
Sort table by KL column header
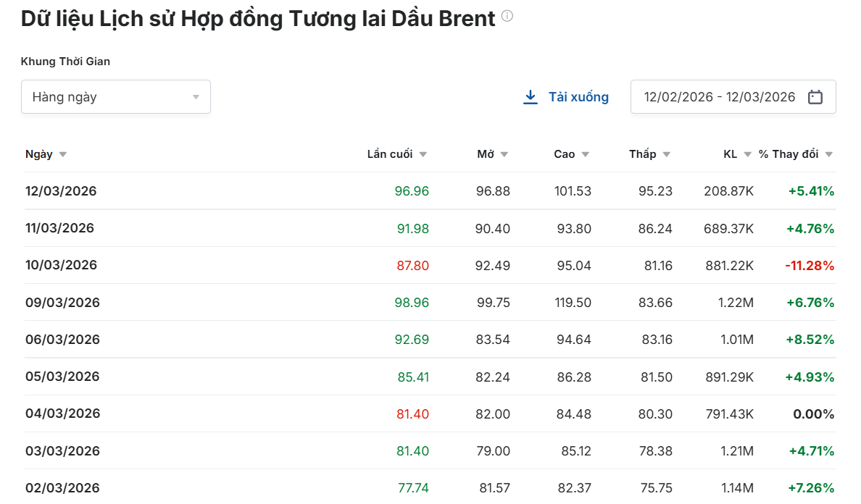point(730,154)
